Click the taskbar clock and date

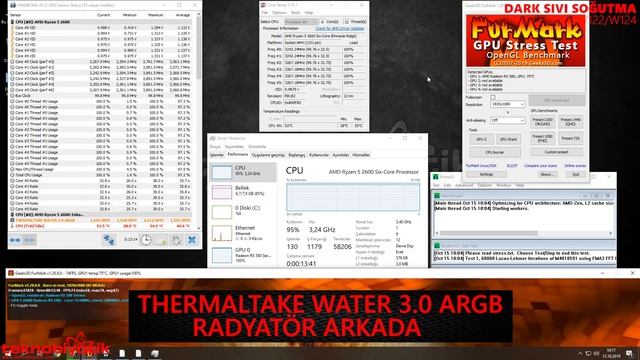611,353
